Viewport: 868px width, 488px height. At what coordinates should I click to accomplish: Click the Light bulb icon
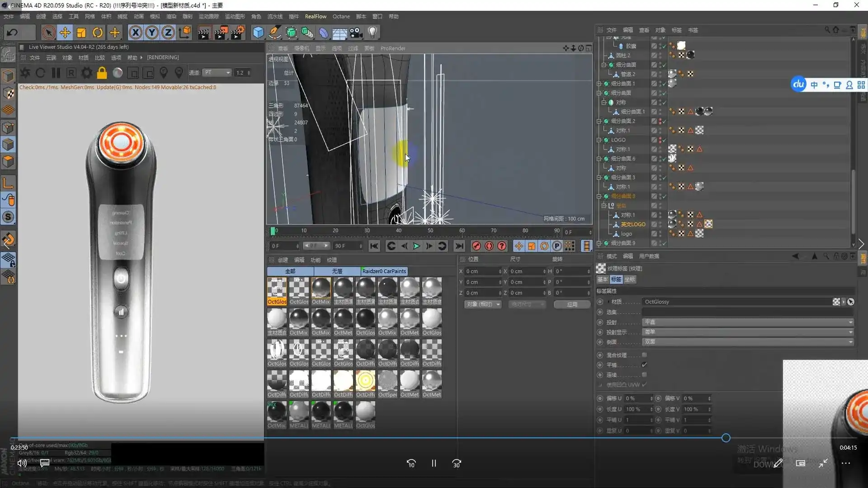pos(373,33)
